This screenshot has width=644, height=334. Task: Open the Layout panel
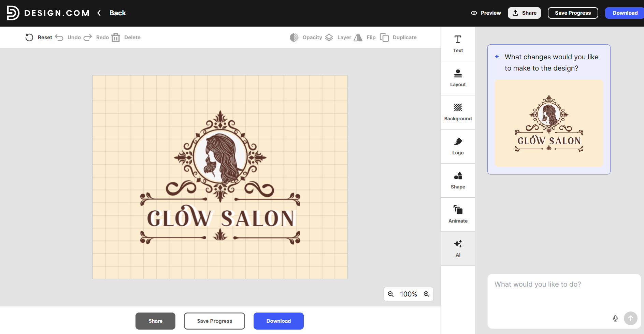(458, 78)
